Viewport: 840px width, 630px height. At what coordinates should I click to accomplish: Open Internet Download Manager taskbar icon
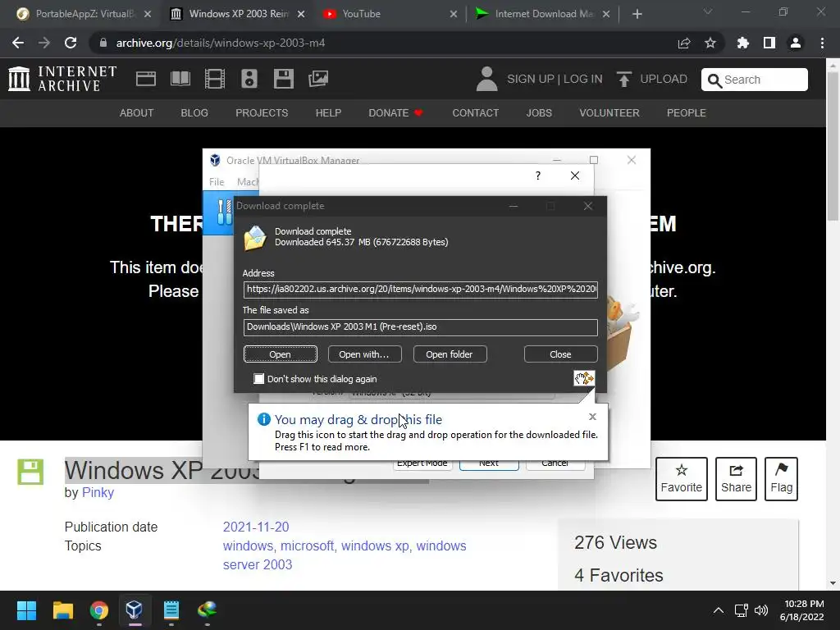207,610
